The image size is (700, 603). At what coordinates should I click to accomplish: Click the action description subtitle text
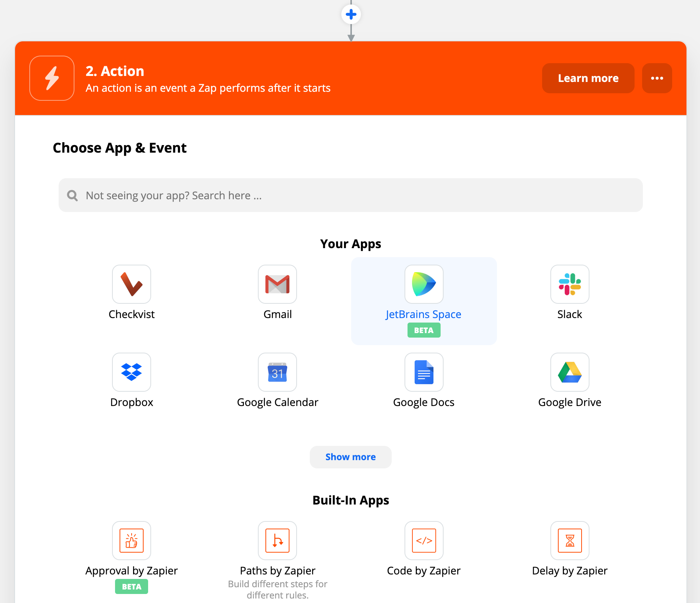pos(208,88)
